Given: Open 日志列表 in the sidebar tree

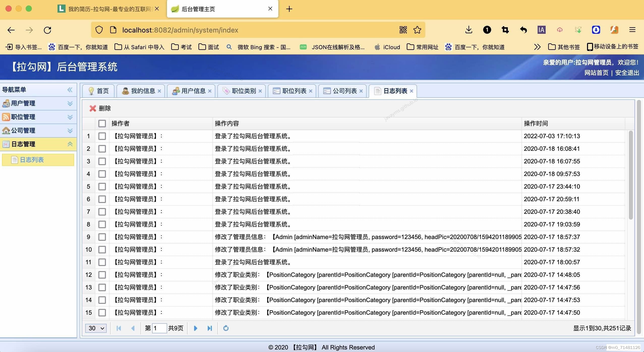Looking at the screenshot, I should point(32,160).
